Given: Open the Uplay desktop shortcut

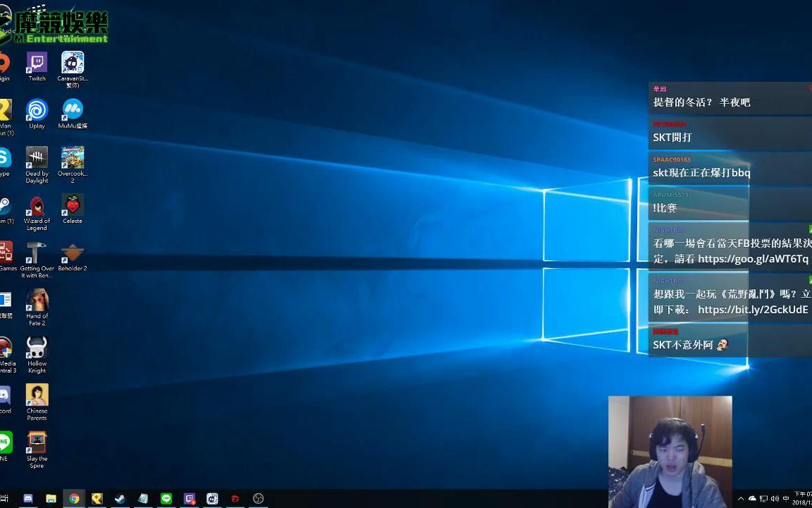Looking at the screenshot, I should click(37, 114).
